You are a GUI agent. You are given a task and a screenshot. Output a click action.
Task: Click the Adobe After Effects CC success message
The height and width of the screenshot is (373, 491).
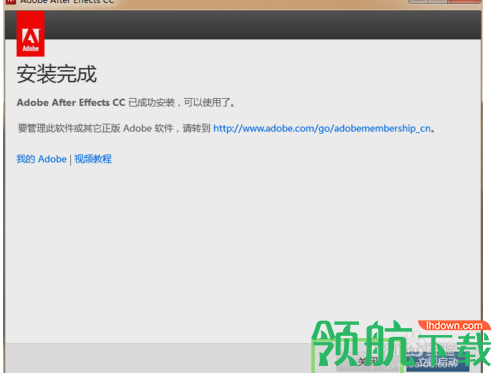pos(126,103)
